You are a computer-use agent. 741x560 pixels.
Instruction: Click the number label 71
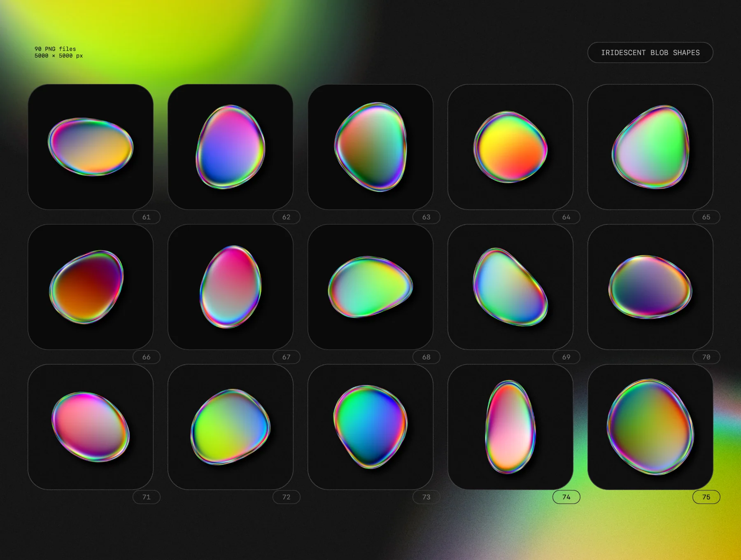click(x=147, y=497)
